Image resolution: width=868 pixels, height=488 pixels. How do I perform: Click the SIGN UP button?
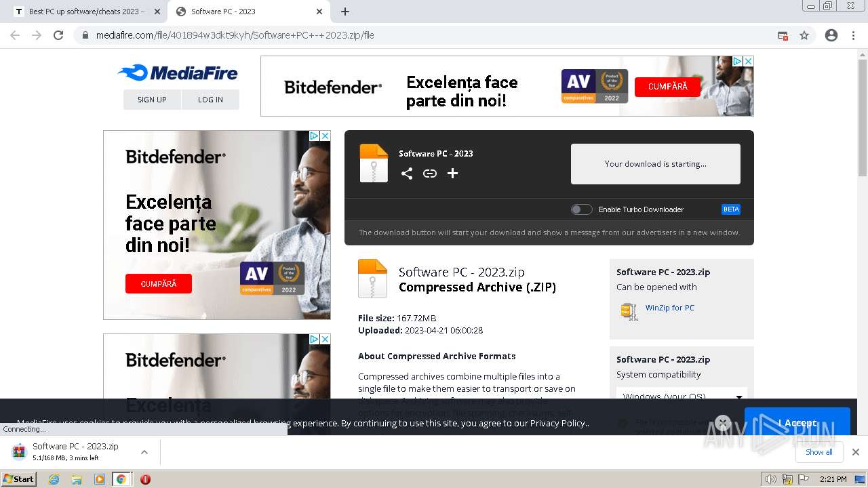tap(152, 99)
